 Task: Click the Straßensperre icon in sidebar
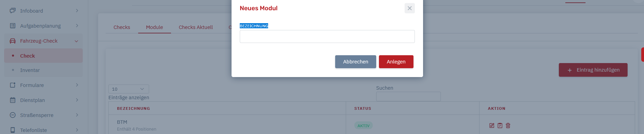[13, 115]
